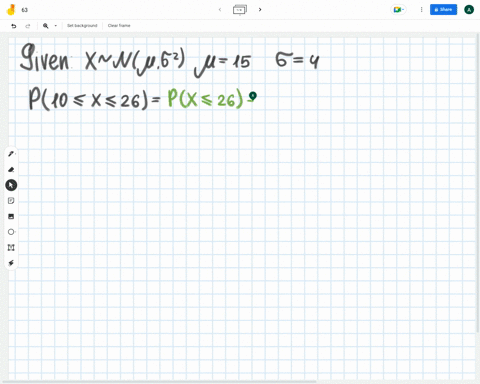
Task: Go to the next frame
Action: [260, 10]
